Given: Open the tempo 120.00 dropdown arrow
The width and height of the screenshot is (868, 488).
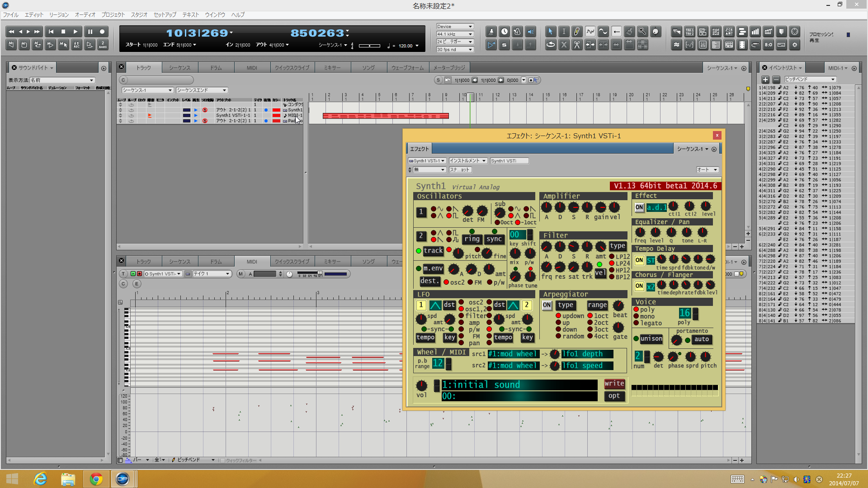Looking at the screenshot, I should coord(417,46).
